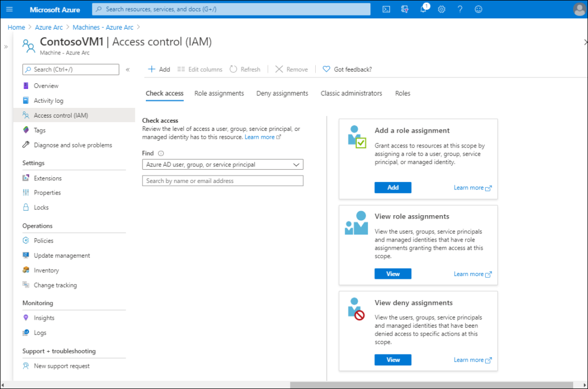Collapse the left navigation menu chevron
588x389 pixels.
(128, 69)
